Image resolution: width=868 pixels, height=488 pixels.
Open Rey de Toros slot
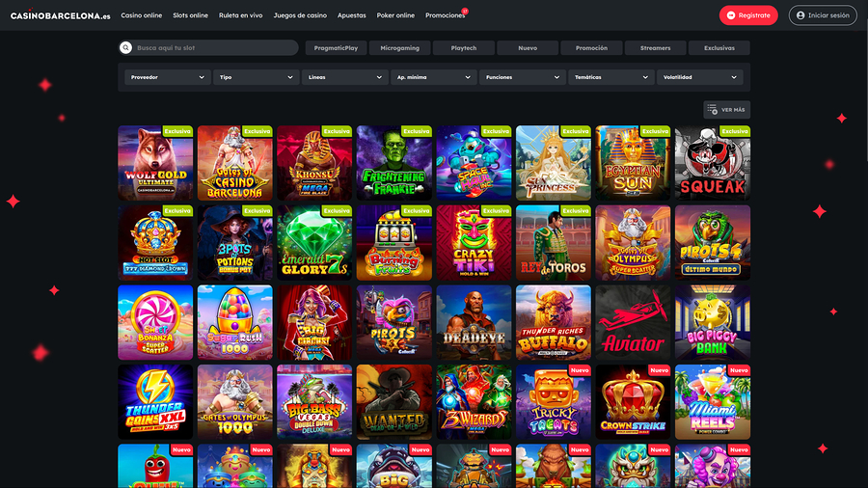click(x=554, y=243)
